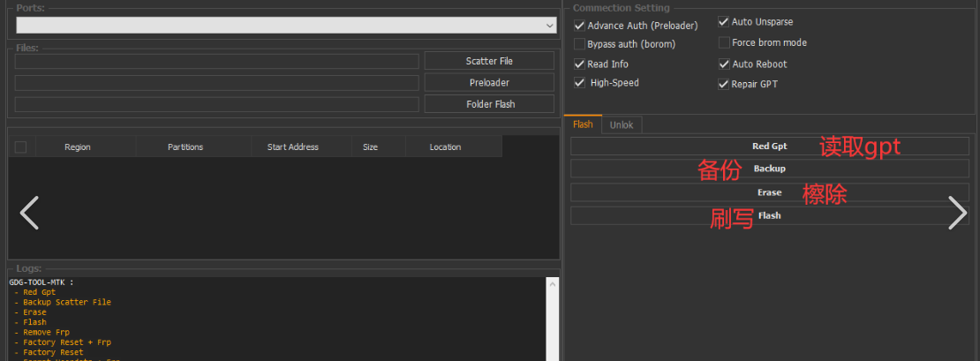The height and width of the screenshot is (361, 980).
Task: Uncheck the Auto Unsparse option
Action: pyautogui.click(x=724, y=21)
